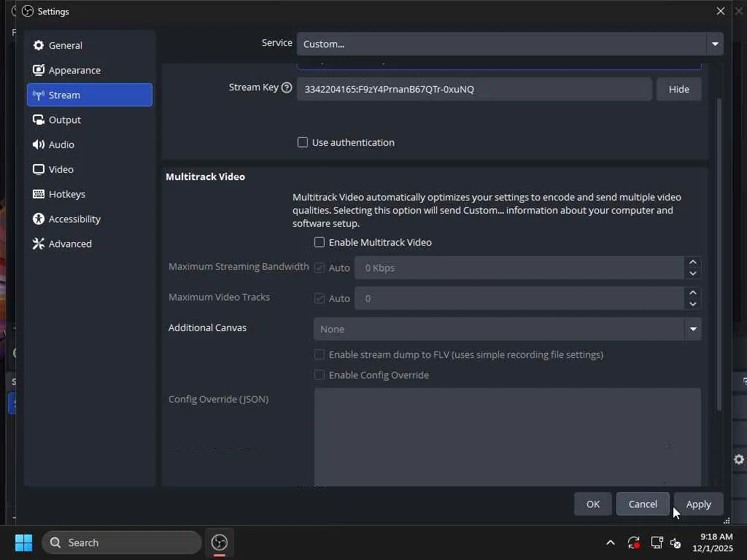The image size is (747, 560).
Task: Toggle Enable Config Override checkbox
Action: (320, 376)
